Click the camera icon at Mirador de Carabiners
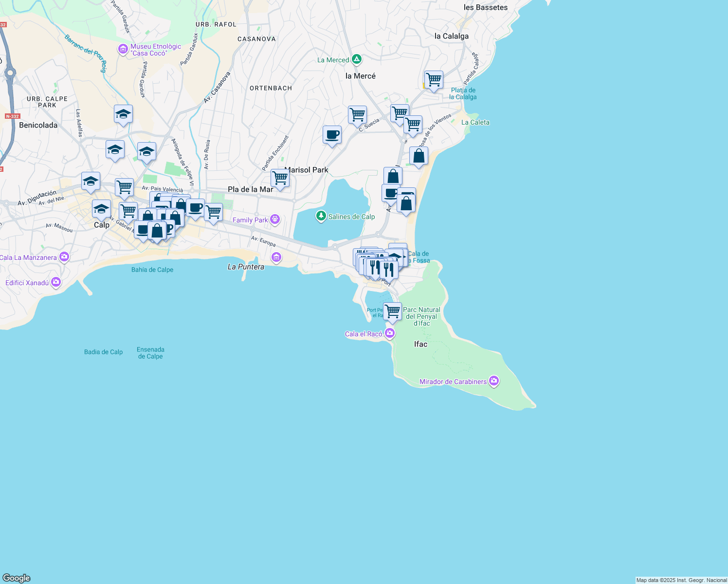The height and width of the screenshot is (584, 728). 494,381
